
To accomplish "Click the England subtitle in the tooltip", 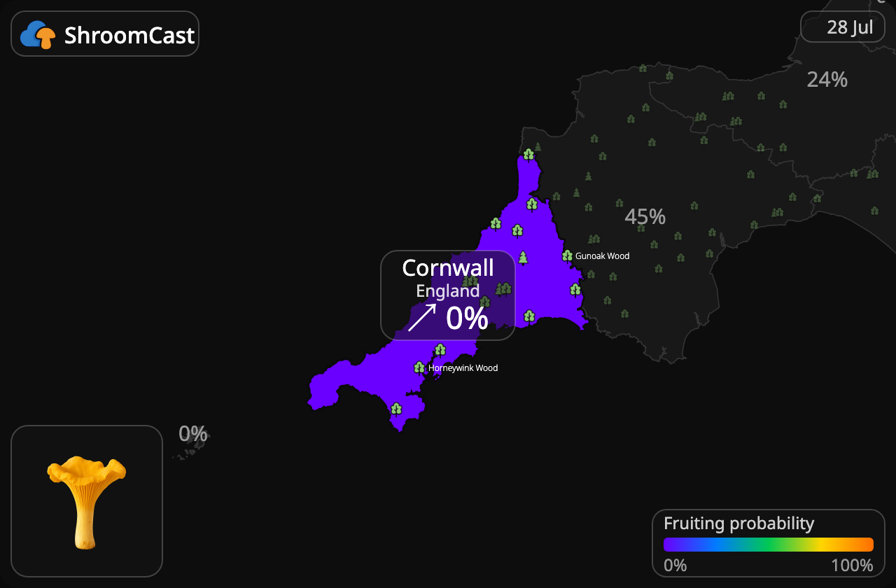I will [x=448, y=290].
